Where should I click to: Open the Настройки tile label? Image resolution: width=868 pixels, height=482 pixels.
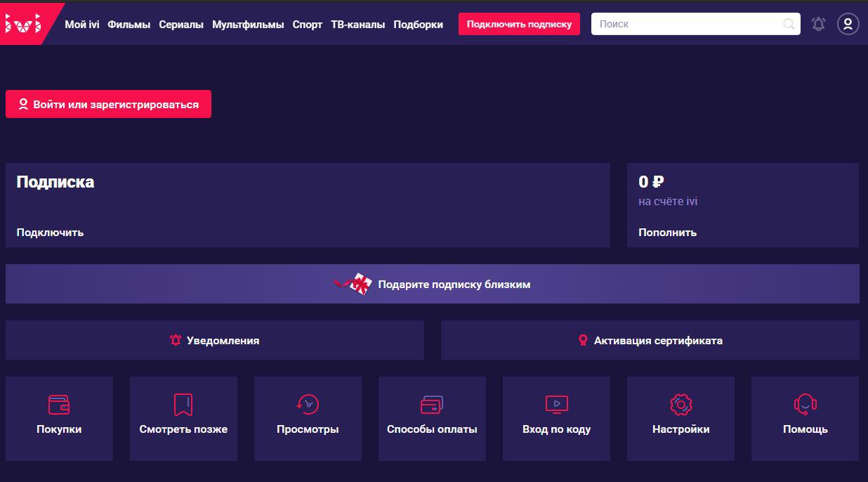tap(680, 429)
